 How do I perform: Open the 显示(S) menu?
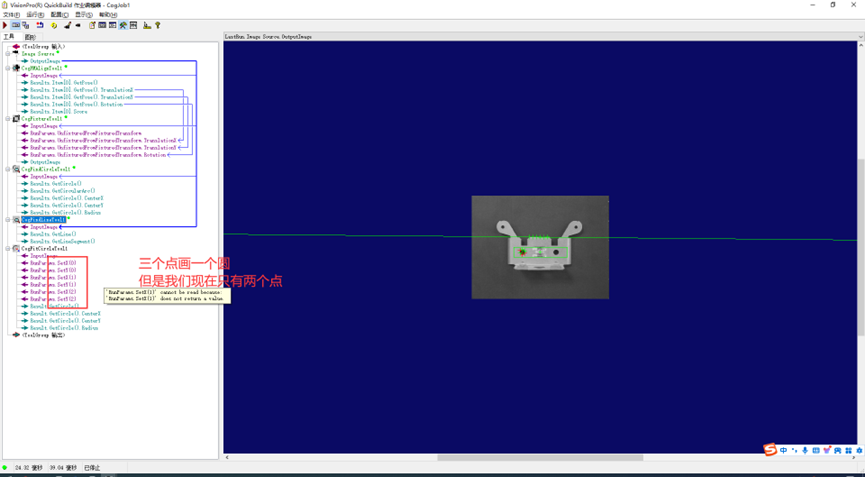84,15
